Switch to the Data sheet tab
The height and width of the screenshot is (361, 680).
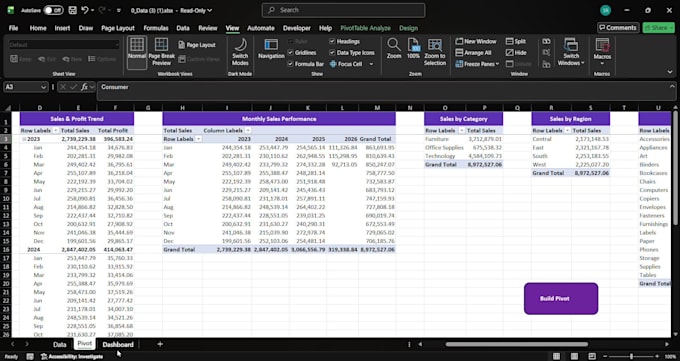(59, 345)
